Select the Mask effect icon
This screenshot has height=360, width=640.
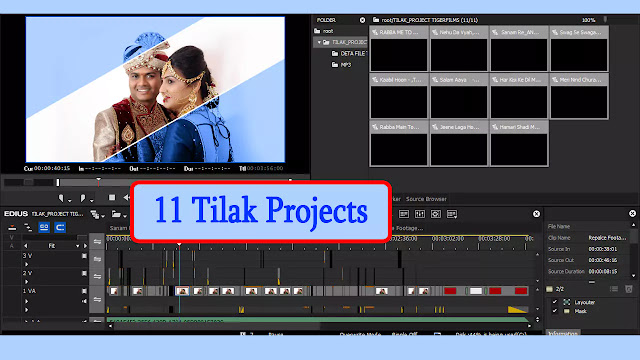[567, 311]
